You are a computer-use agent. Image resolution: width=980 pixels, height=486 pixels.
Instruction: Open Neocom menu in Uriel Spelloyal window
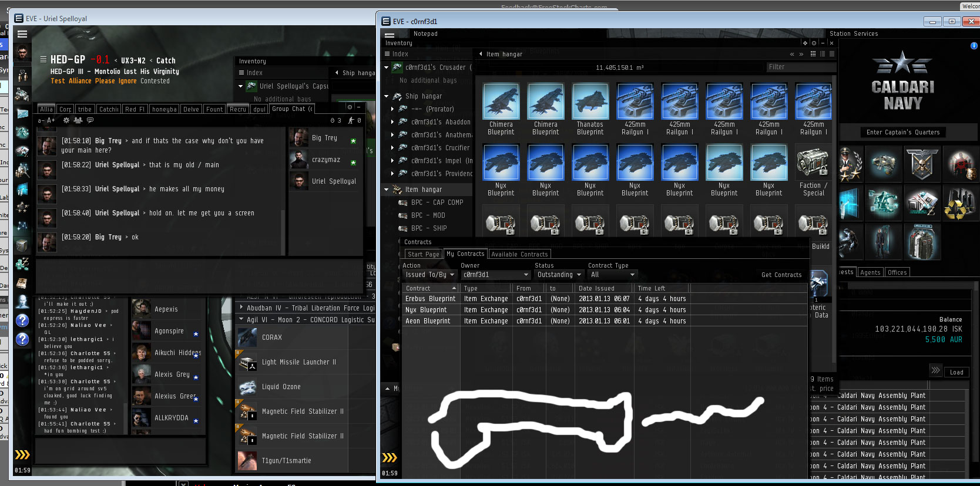22,34
